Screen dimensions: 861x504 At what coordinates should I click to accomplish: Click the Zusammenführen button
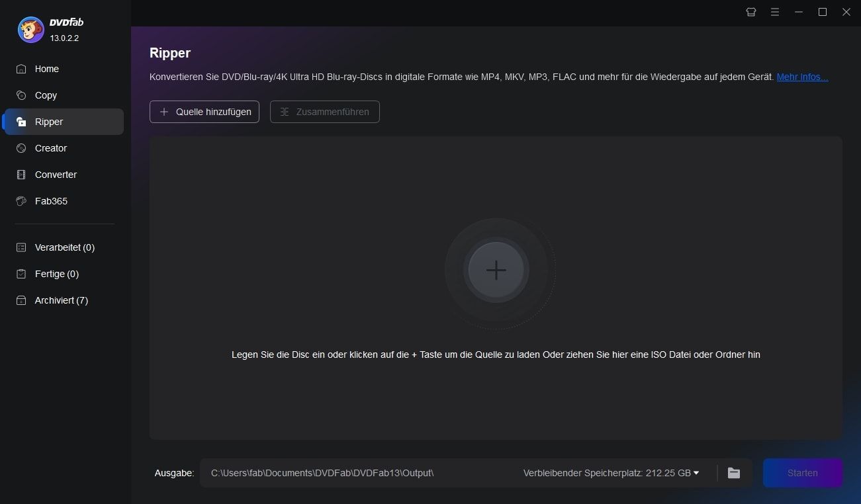pyautogui.click(x=325, y=112)
